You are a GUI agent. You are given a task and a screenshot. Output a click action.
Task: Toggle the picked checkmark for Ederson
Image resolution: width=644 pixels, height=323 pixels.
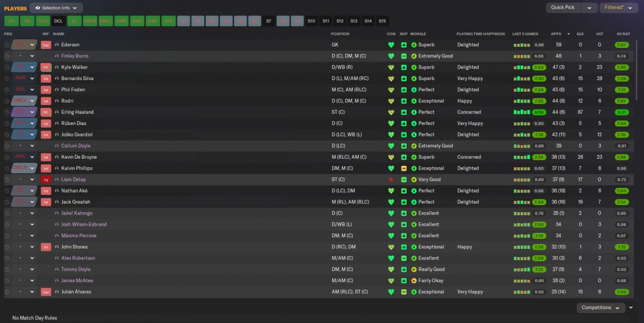click(7, 45)
